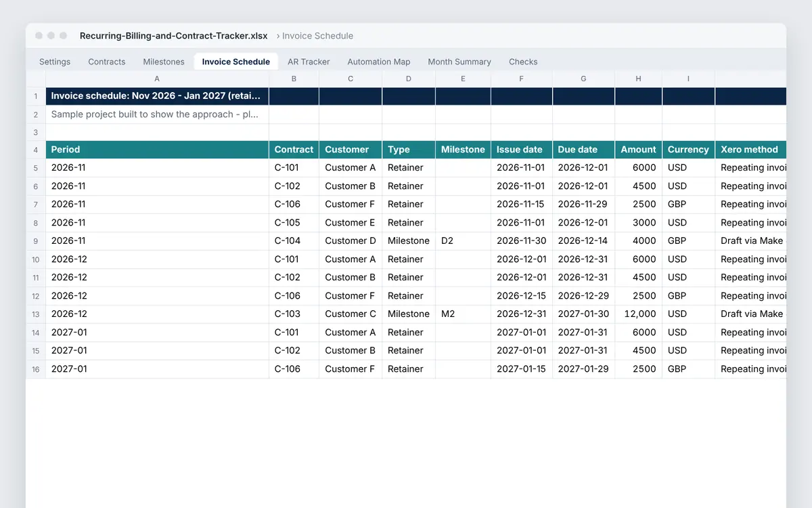Image resolution: width=812 pixels, height=508 pixels.
Task: Click Milestone type cell in row 13
Action: (409, 314)
